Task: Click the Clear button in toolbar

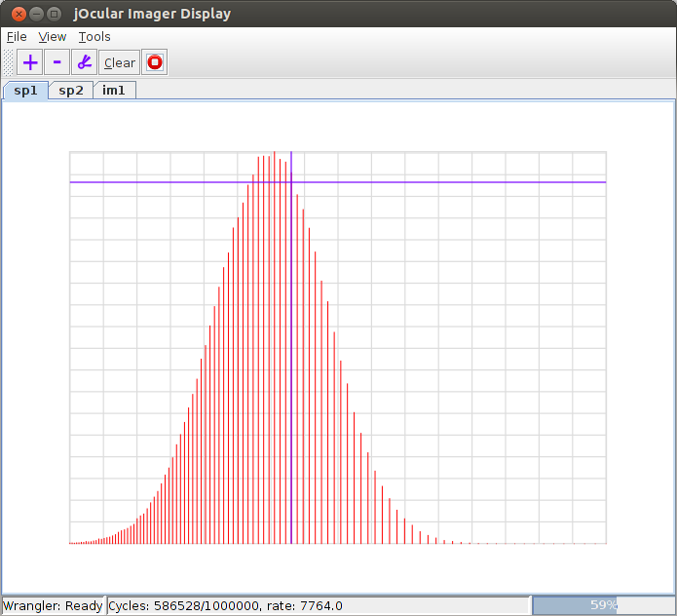Action: [x=120, y=62]
